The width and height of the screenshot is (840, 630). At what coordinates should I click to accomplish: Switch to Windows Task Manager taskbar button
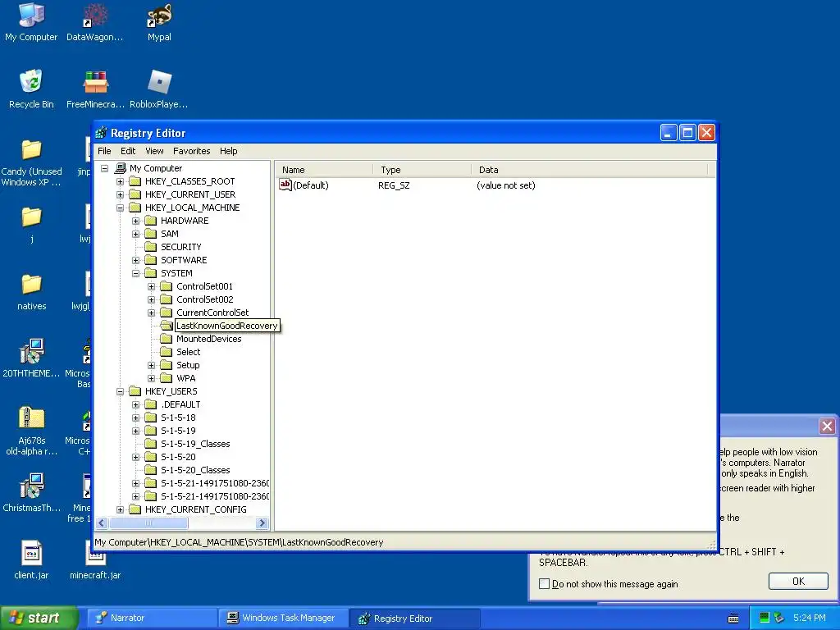click(x=283, y=618)
